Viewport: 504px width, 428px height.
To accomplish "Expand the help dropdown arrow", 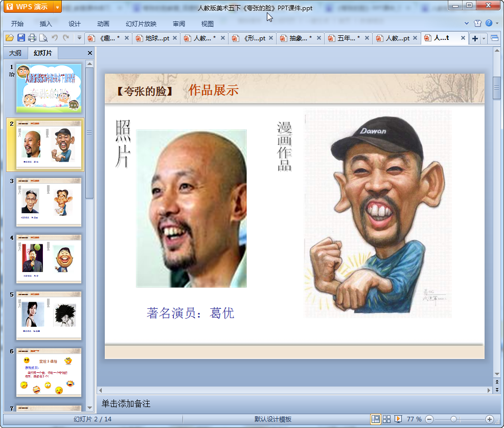I will point(497,23).
